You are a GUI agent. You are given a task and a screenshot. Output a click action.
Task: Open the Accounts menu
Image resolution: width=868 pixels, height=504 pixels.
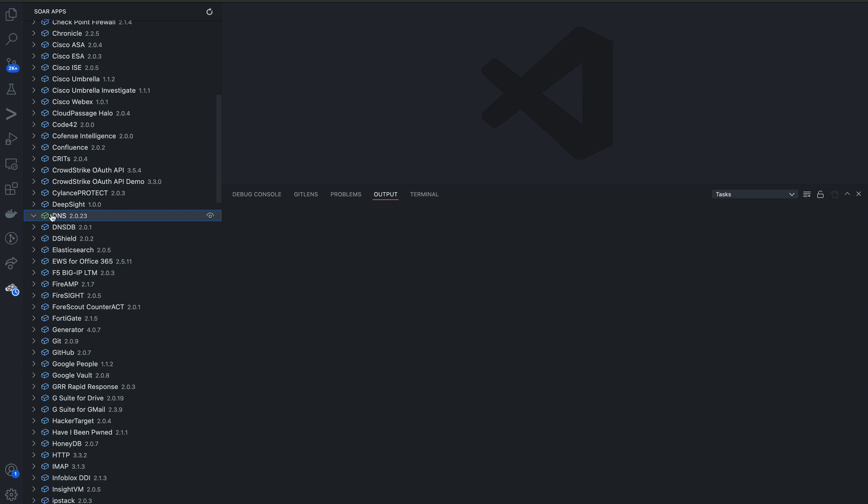(x=11, y=470)
